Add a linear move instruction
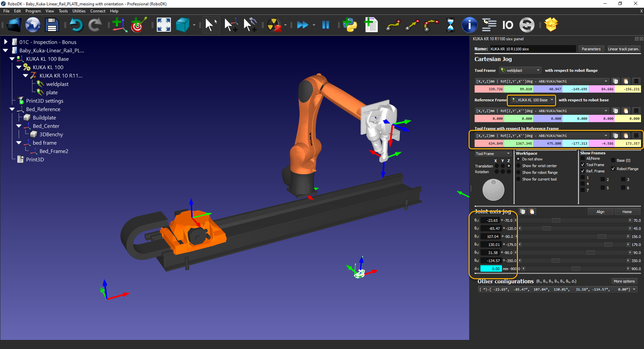This screenshot has width=644, height=349. click(412, 25)
